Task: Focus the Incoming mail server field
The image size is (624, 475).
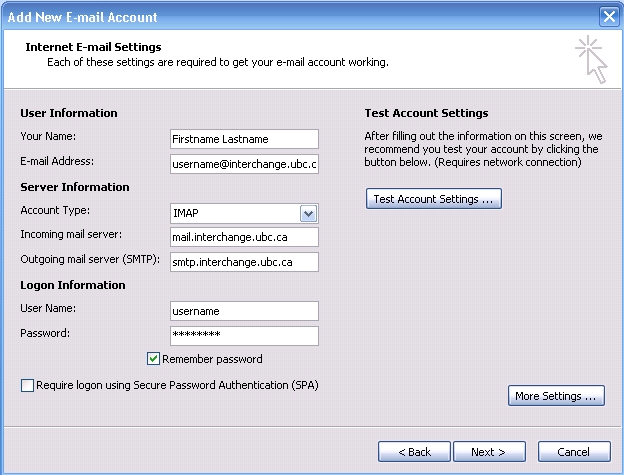Action: [244, 237]
